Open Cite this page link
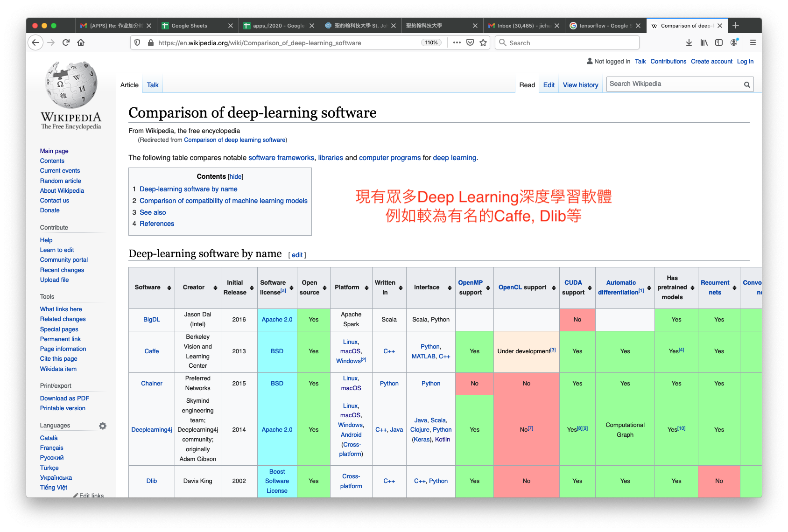 (x=58, y=359)
